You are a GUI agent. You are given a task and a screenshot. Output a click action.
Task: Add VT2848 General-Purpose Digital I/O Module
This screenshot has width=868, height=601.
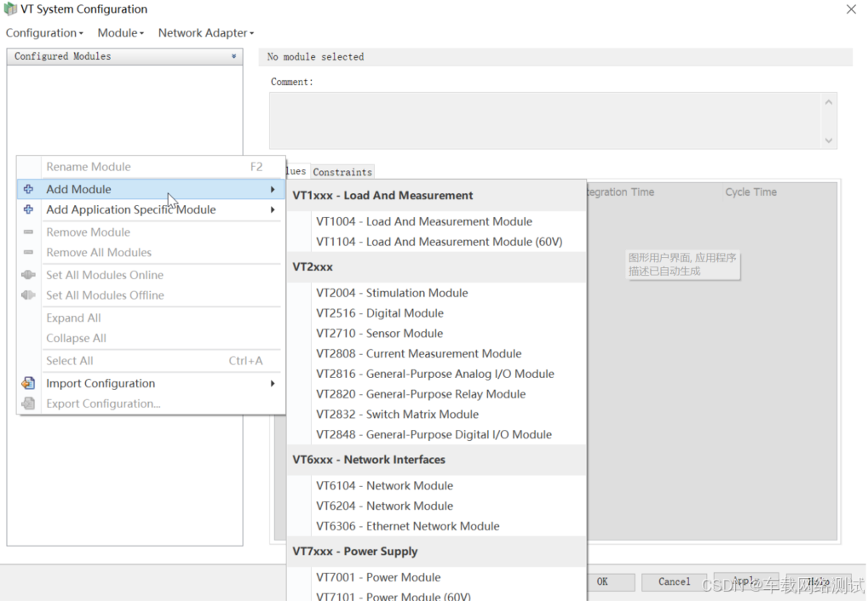[436, 434]
